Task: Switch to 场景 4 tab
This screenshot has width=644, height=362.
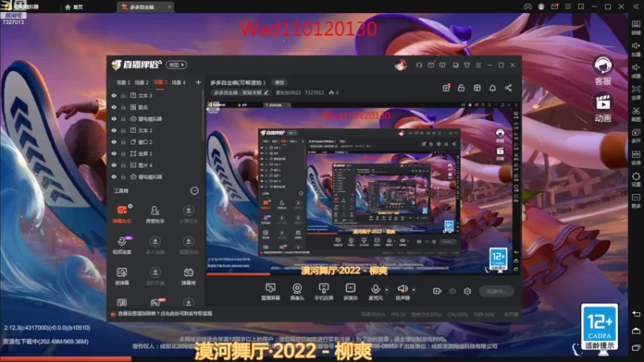Action: click(178, 83)
